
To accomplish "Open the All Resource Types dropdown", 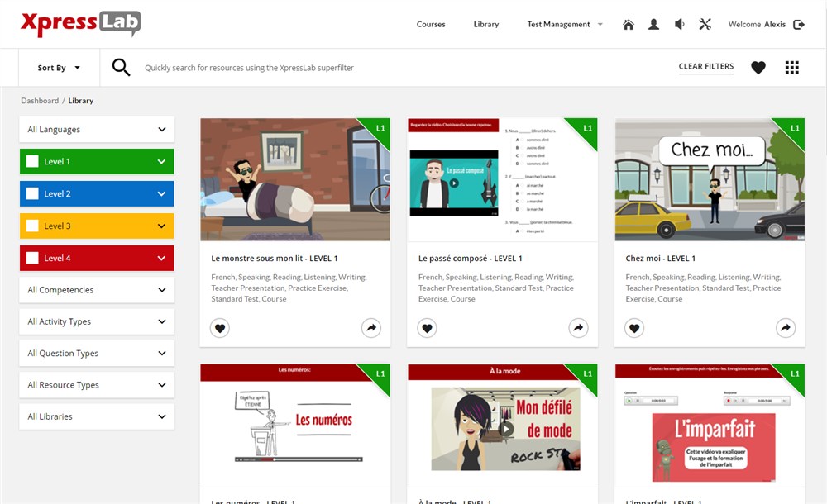I will click(x=97, y=385).
